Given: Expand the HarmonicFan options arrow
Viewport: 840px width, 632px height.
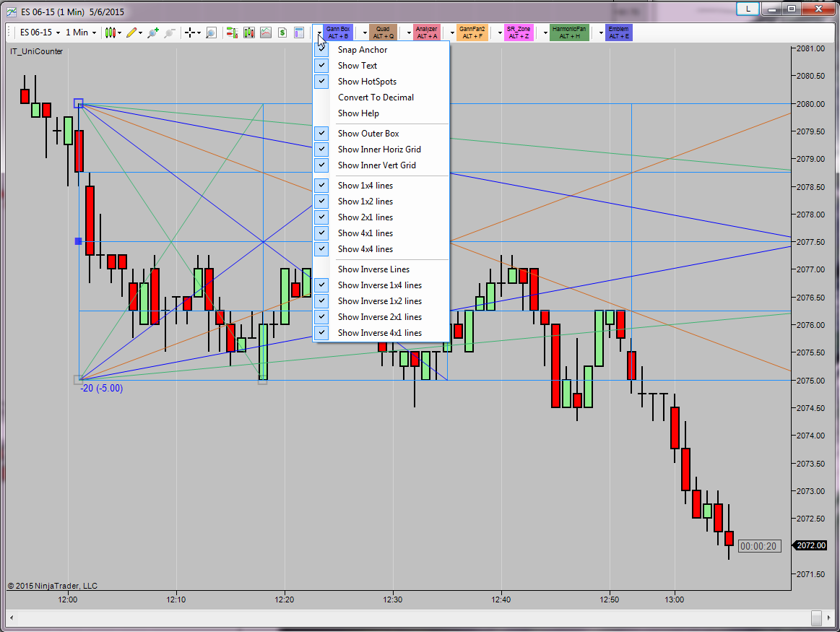Looking at the screenshot, I should click(545, 33).
